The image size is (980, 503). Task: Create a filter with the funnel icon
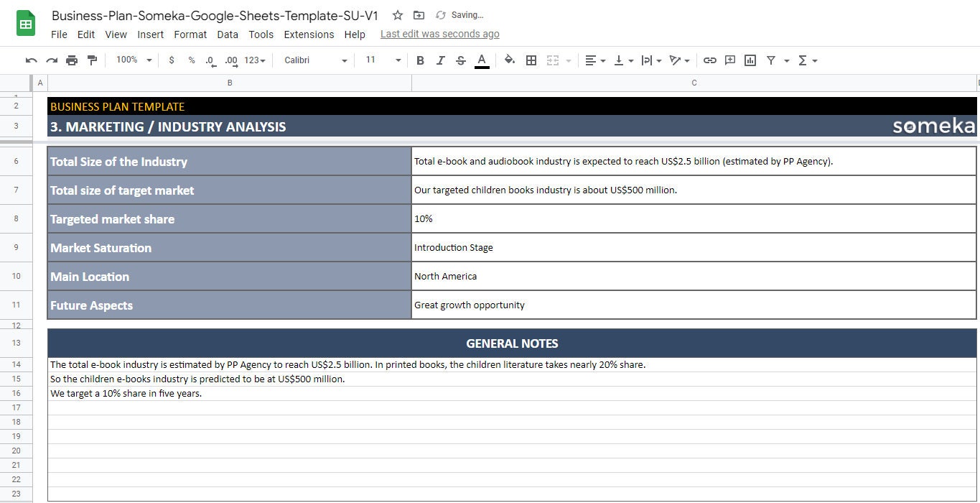[771, 60]
